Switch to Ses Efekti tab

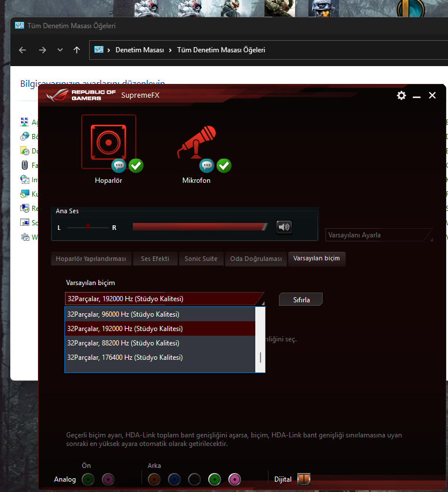pos(155,259)
